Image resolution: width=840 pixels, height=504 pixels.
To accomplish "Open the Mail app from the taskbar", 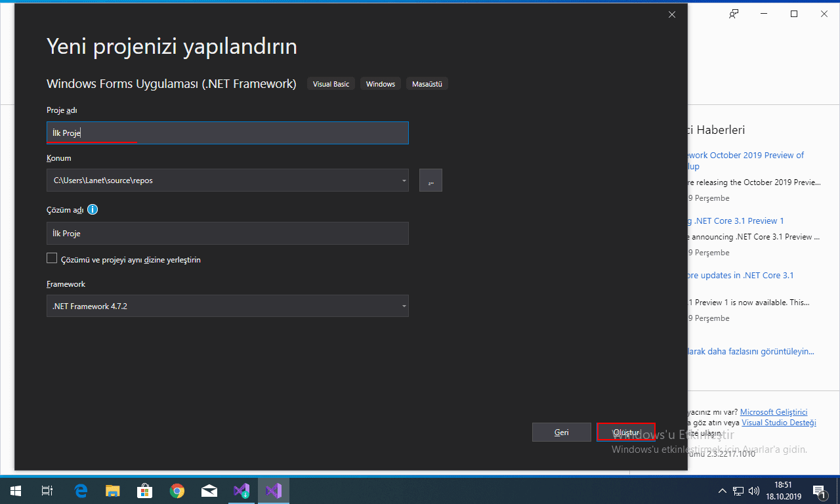I will pyautogui.click(x=209, y=490).
